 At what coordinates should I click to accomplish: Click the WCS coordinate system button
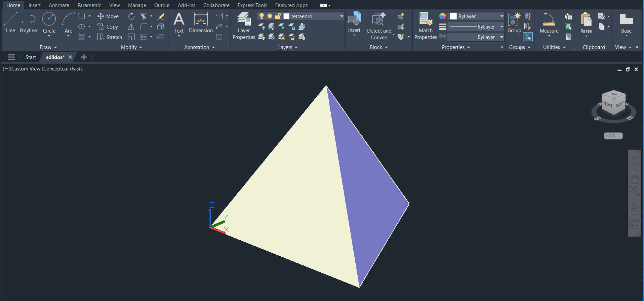613,136
